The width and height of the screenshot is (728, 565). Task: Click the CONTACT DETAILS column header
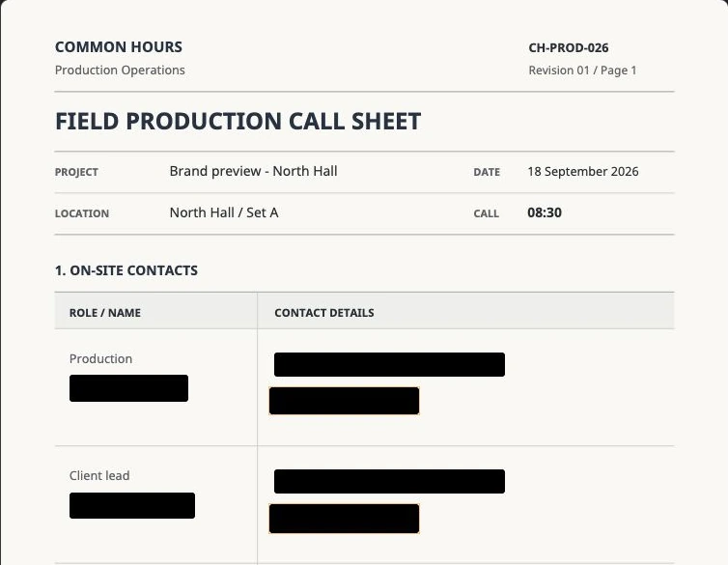click(x=324, y=313)
